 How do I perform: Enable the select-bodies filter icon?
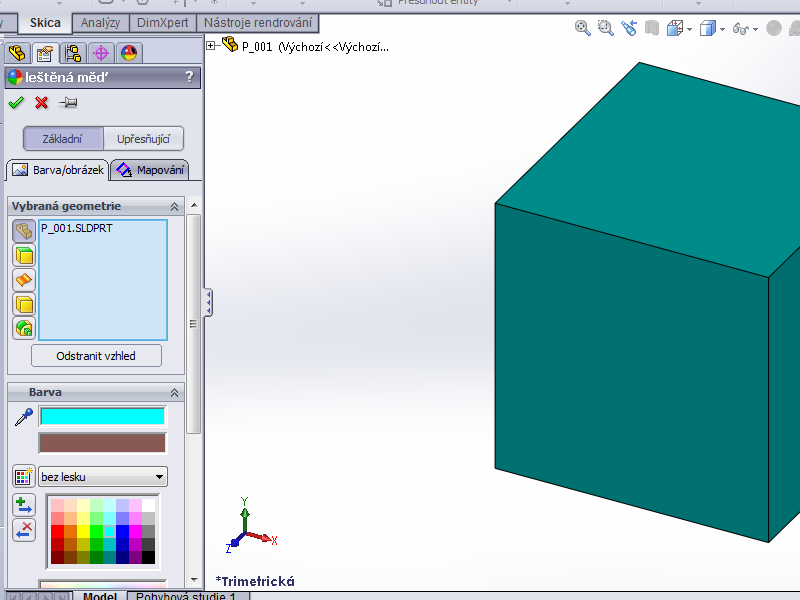(24, 305)
